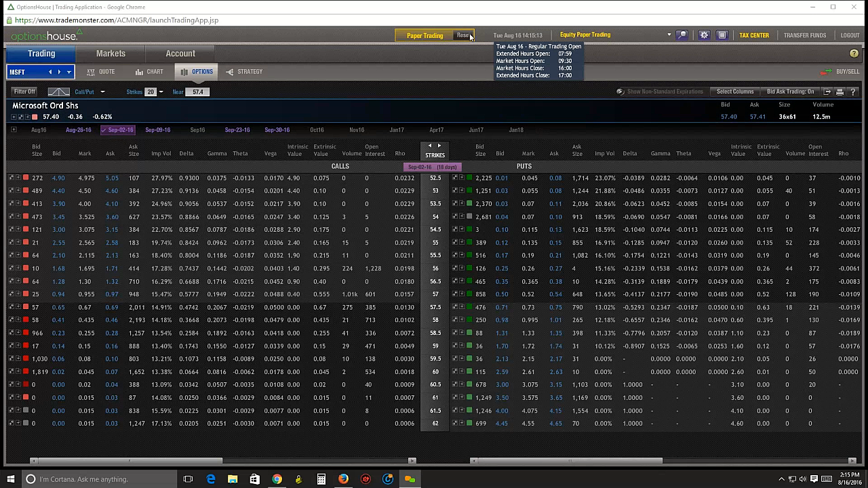
Task: Open the symbol search magnifier icon
Action: [682, 35]
